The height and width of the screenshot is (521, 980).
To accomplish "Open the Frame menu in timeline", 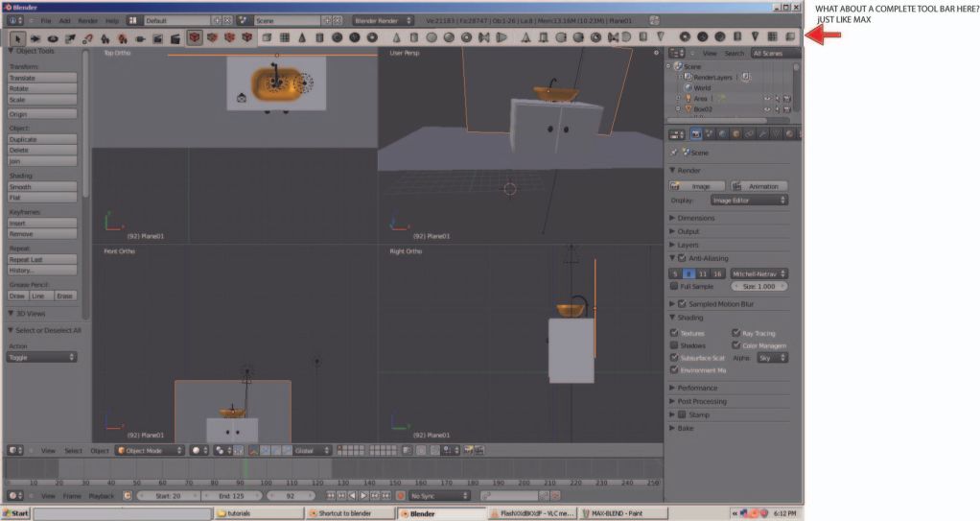I will pos(72,495).
